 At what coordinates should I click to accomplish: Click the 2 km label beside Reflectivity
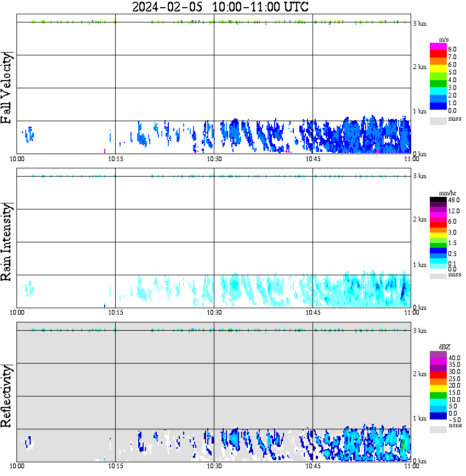[420, 373]
